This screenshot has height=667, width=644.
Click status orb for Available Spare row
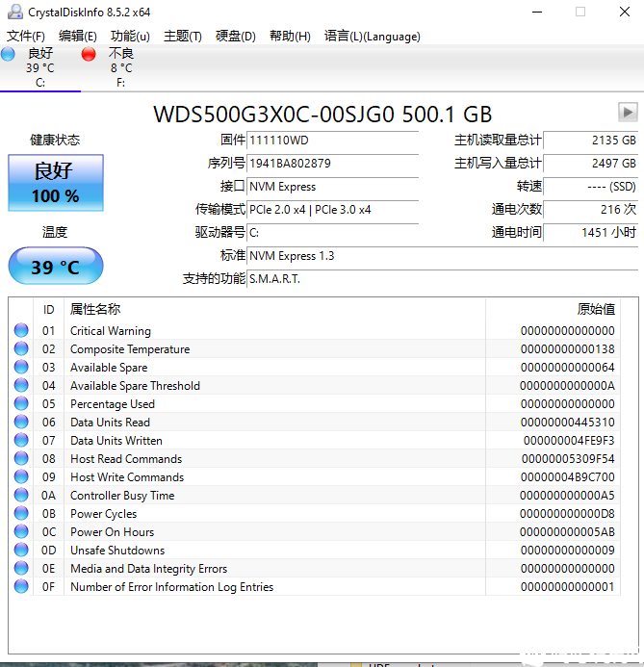click(x=21, y=367)
